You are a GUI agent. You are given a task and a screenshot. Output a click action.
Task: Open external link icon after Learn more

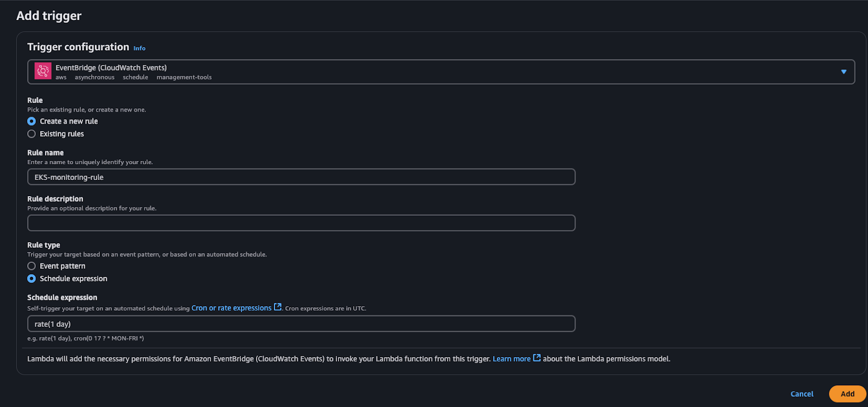537,358
